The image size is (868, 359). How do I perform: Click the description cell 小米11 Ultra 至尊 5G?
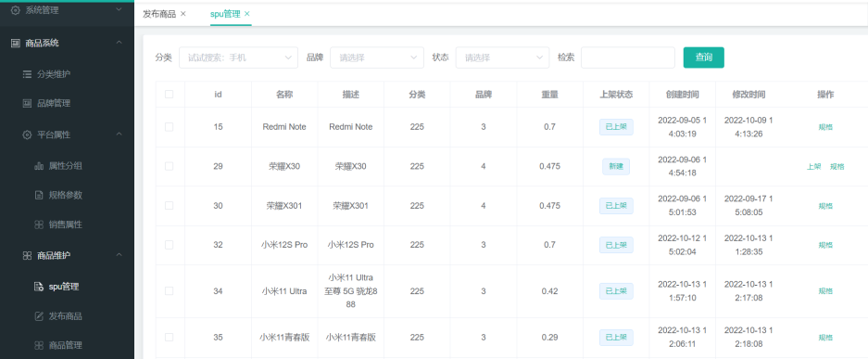click(x=350, y=291)
